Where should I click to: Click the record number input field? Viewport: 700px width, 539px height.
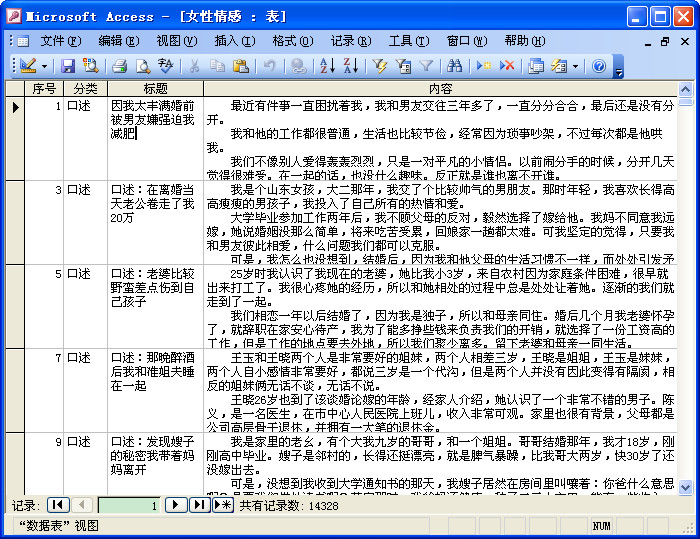coord(129,506)
